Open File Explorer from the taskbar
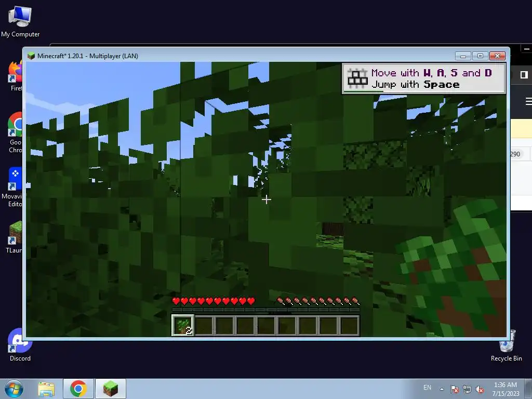The height and width of the screenshot is (399, 532). click(46, 389)
